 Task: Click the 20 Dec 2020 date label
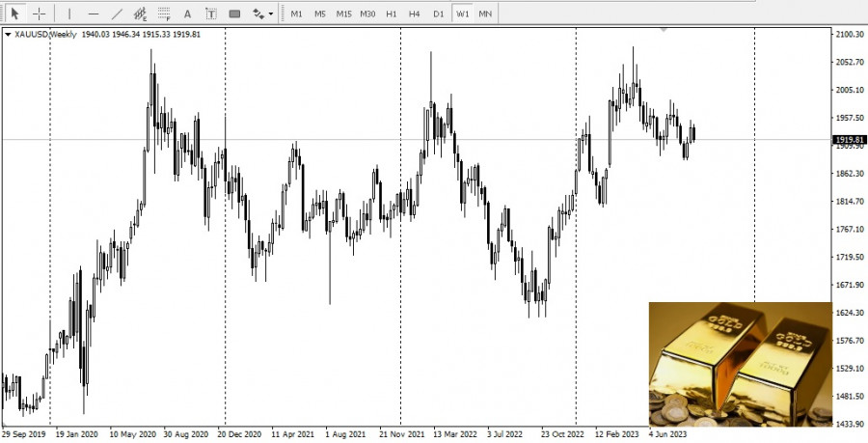coord(239,434)
